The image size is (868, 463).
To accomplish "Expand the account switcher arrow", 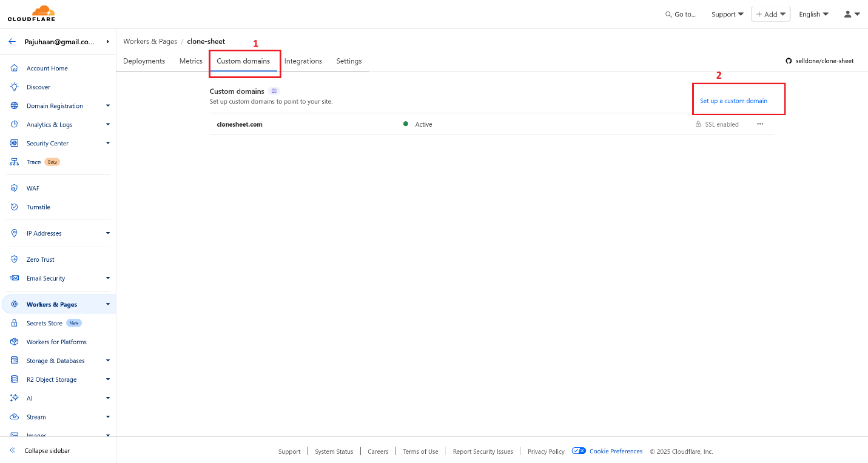I will point(107,42).
